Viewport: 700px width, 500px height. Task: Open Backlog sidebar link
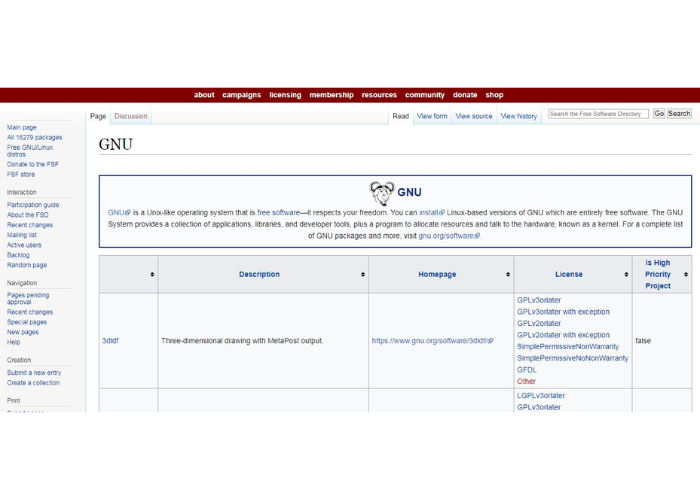tap(18, 255)
